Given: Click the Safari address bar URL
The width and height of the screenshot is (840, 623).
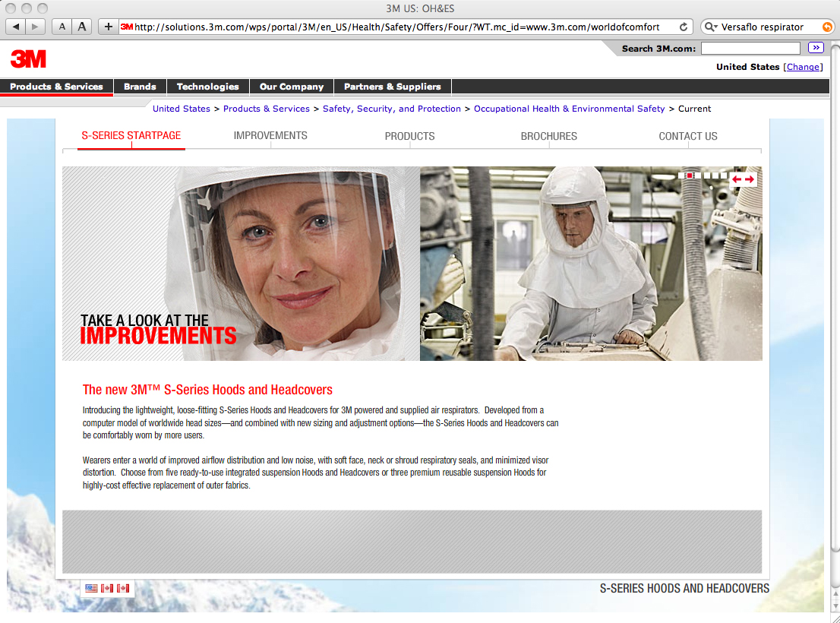Looking at the screenshot, I should tap(397, 27).
